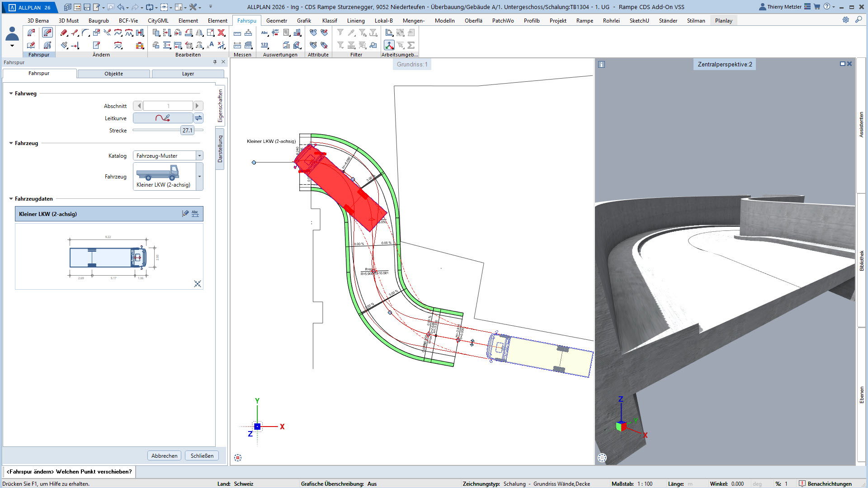Open the Geometr ribbon tab
The image size is (868, 488).
(x=276, y=21)
